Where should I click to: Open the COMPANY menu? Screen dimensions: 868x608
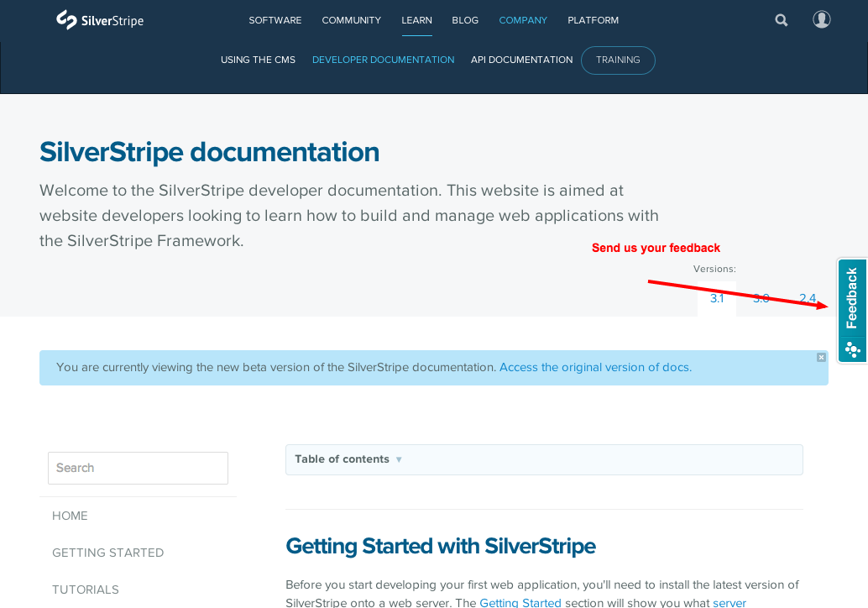[x=523, y=20]
